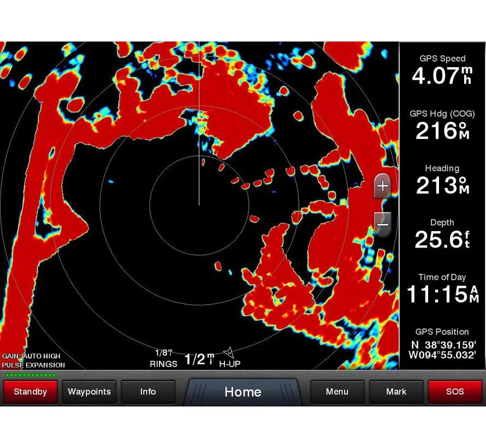This screenshot has height=448, width=486.
Task: Activate the SOS button
Action: coord(455,392)
